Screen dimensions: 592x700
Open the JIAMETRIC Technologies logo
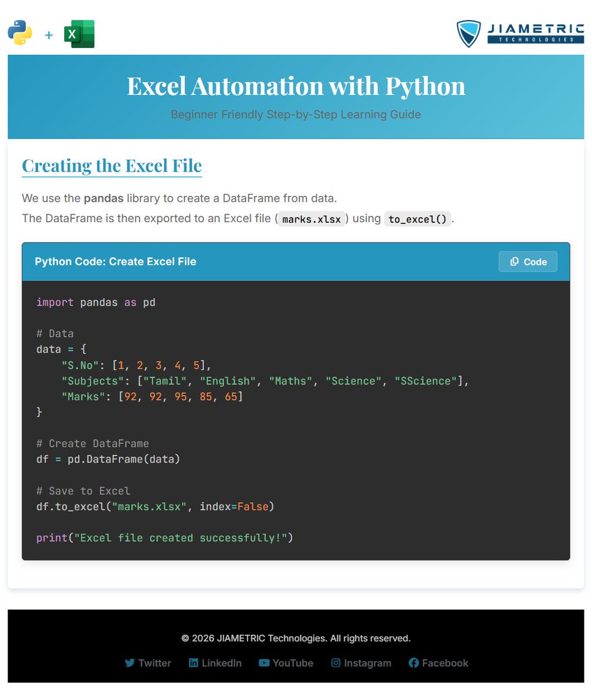click(x=520, y=33)
